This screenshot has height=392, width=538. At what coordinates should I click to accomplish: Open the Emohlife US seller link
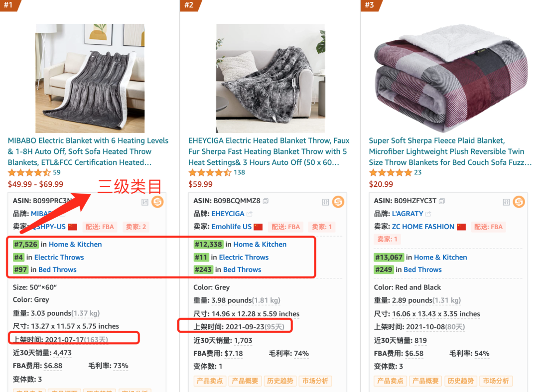pyautogui.click(x=231, y=227)
